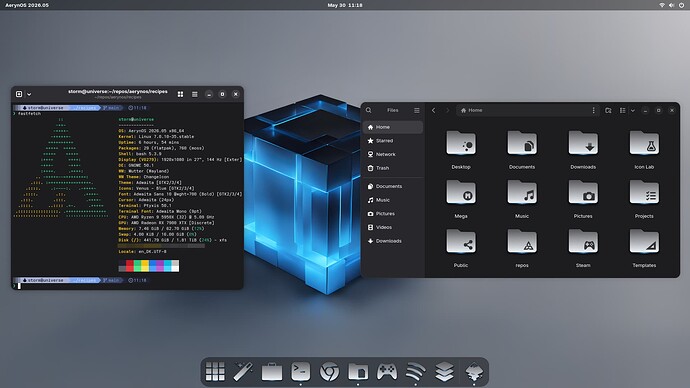Click the search folder icon in Files header
Image resolution: width=690 pixels, height=388 pixels.
(x=608, y=110)
